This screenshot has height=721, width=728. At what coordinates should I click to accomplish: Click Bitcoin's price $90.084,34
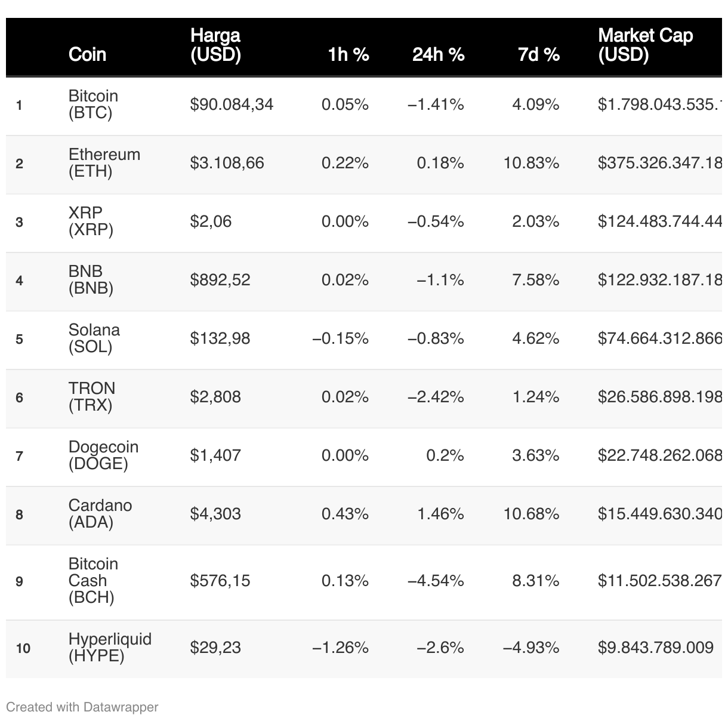(232, 104)
